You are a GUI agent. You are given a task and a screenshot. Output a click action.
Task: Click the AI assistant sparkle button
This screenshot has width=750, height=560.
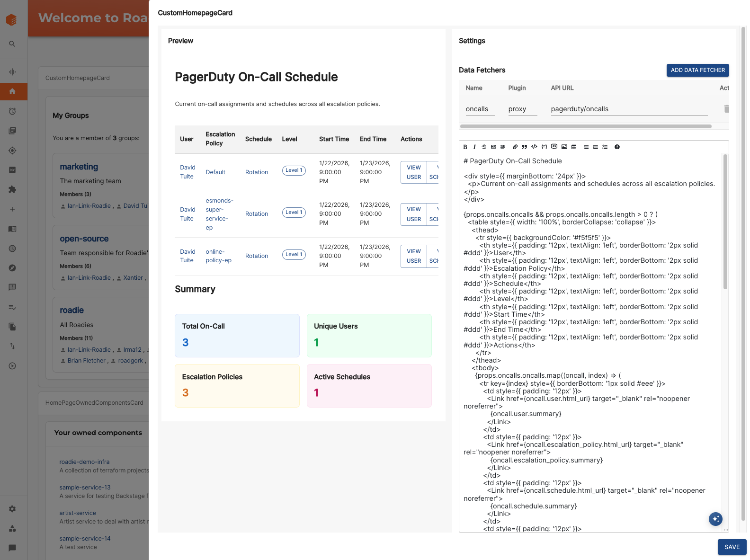click(715, 519)
